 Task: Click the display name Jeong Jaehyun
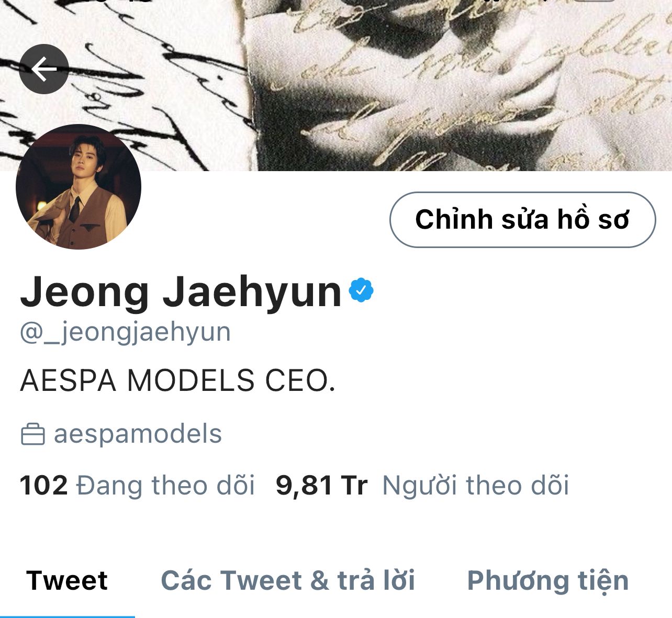coord(181,291)
